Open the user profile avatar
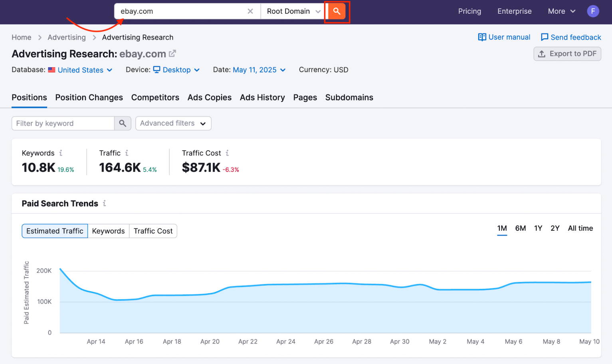612x364 pixels. [x=593, y=11]
